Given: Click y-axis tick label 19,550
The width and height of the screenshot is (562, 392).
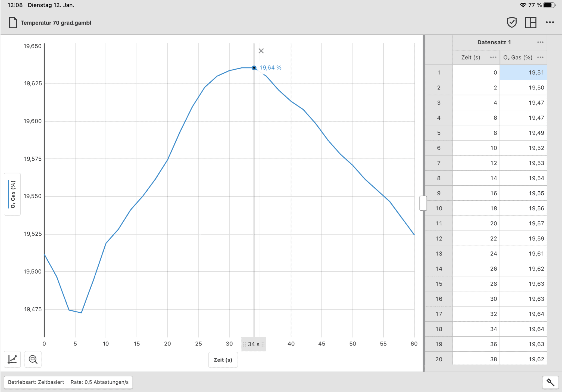Looking at the screenshot, I should 33,196.
